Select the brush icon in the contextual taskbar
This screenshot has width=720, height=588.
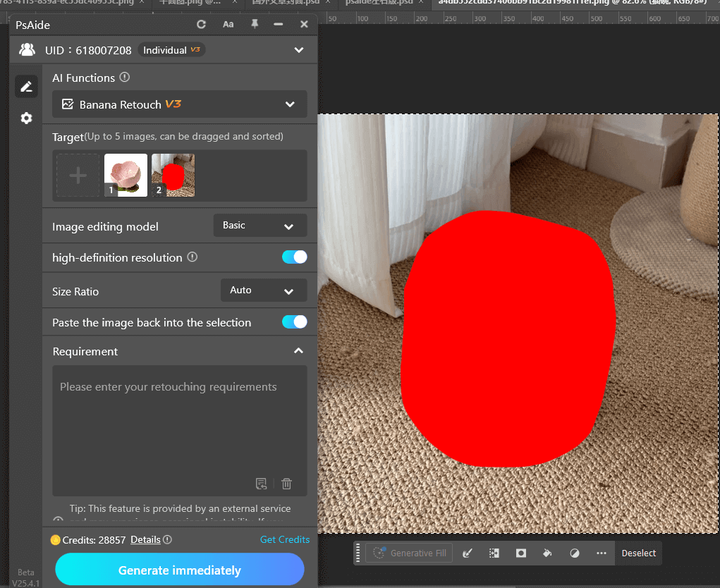coord(467,553)
